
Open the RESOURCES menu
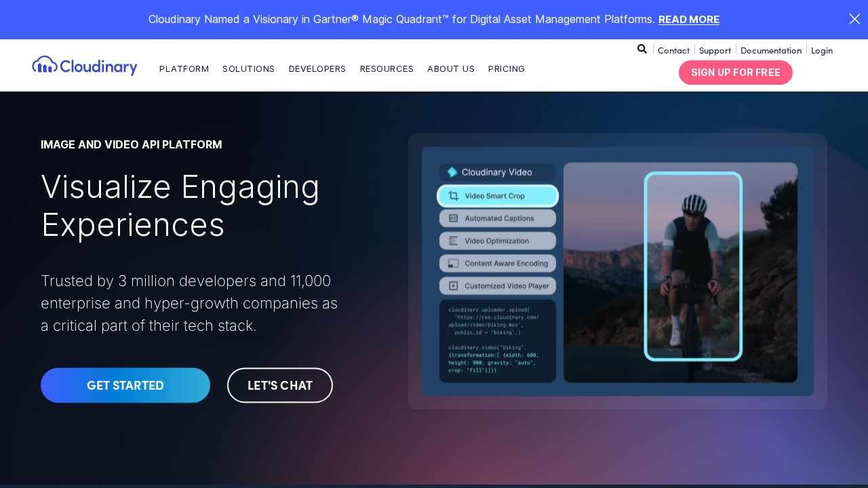(x=387, y=68)
